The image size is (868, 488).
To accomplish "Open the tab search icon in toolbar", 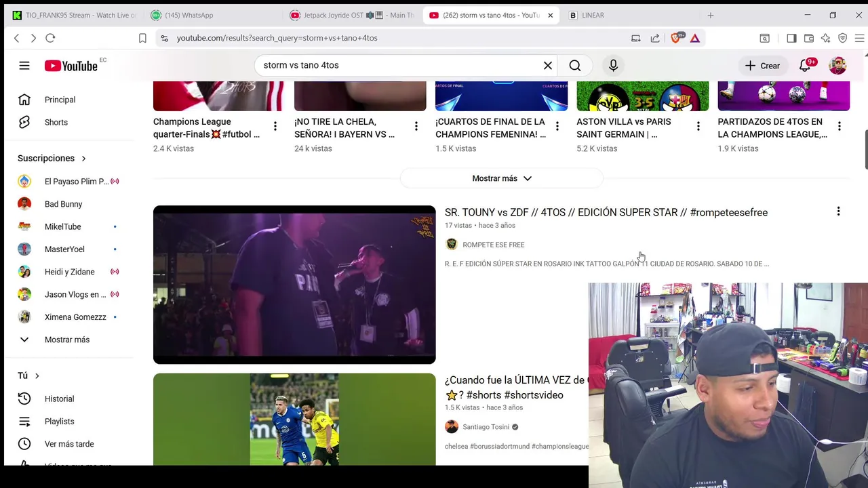I will point(764,38).
